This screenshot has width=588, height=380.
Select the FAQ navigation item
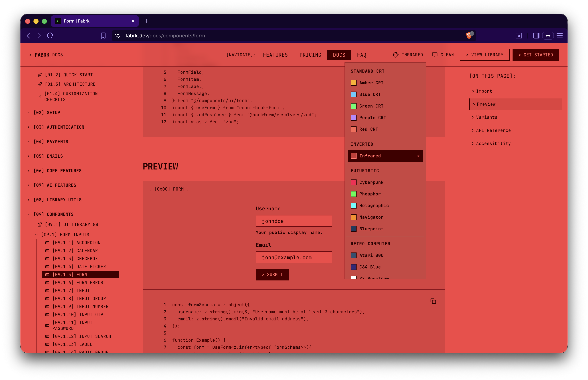(361, 55)
